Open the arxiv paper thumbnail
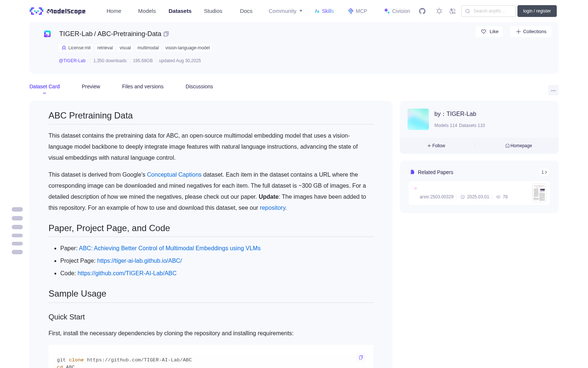Viewport: 588px width, 368px height. point(539,193)
